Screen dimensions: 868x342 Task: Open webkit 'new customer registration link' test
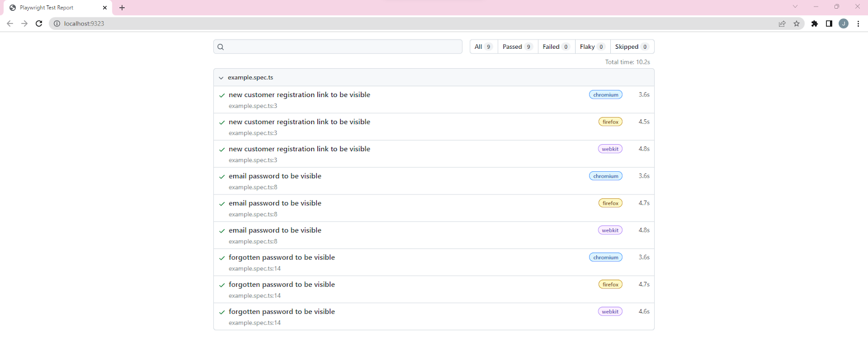299,149
